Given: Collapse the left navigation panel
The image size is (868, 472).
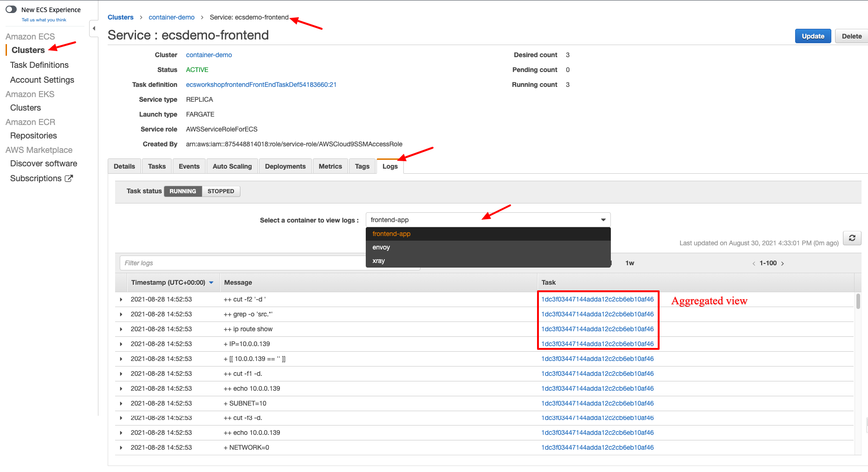Looking at the screenshot, I should 93,28.
